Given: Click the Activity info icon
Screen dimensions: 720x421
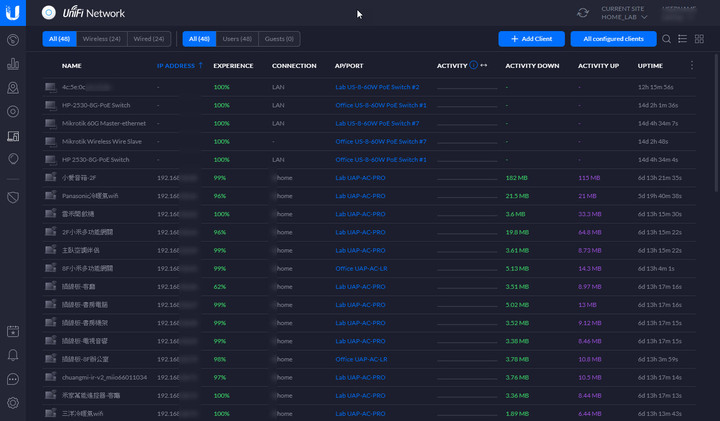Looking at the screenshot, I should pyautogui.click(x=473, y=65).
